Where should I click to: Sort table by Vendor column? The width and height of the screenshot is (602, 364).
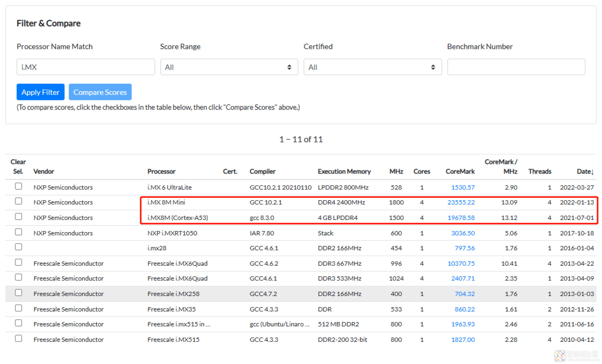[x=44, y=171]
